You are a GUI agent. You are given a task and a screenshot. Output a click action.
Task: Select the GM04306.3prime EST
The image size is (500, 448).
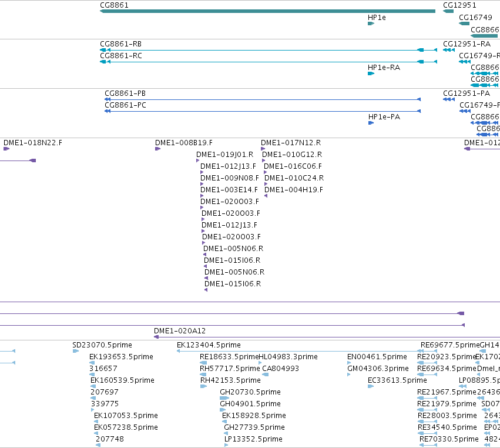click(x=349, y=375)
